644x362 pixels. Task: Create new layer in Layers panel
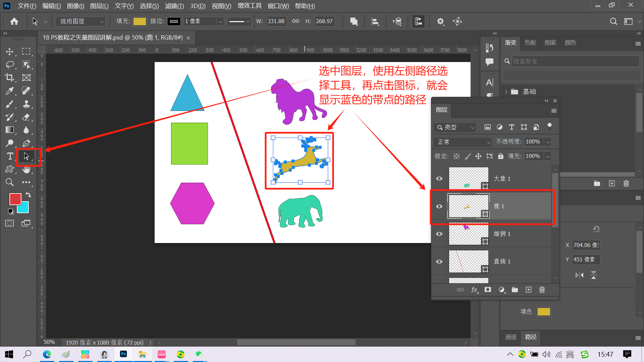(x=528, y=290)
